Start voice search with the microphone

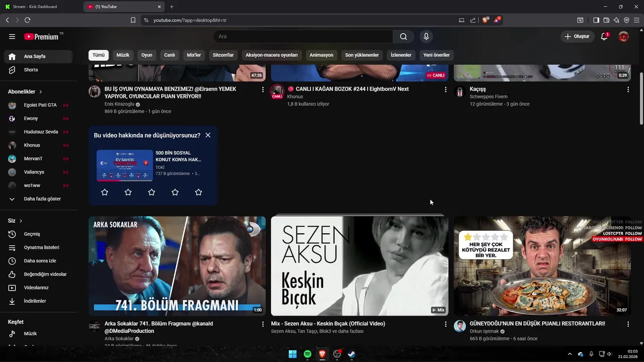tap(426, 36)
